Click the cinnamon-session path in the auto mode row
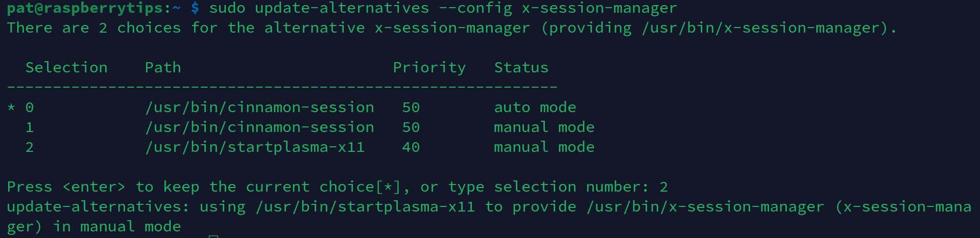Screen dimensions: 980x238 (259, 108)
